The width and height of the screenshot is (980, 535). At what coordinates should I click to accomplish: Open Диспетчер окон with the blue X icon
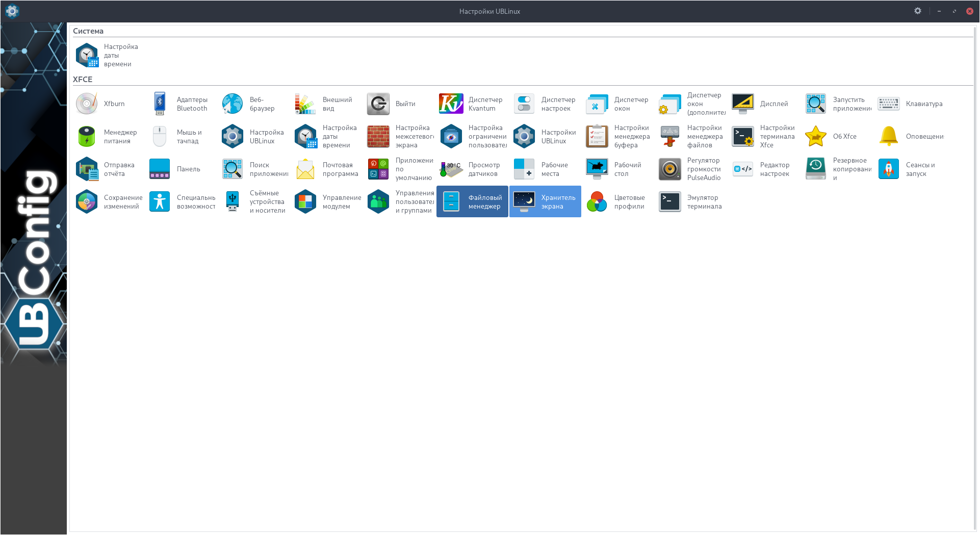[x=618, y=104]
